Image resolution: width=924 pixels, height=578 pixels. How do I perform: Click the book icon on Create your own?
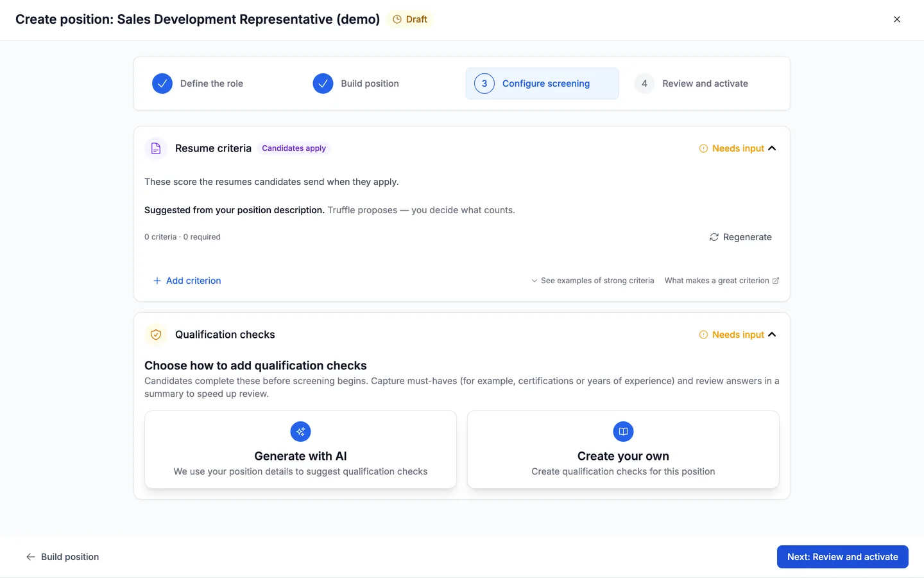coord(623,432)
